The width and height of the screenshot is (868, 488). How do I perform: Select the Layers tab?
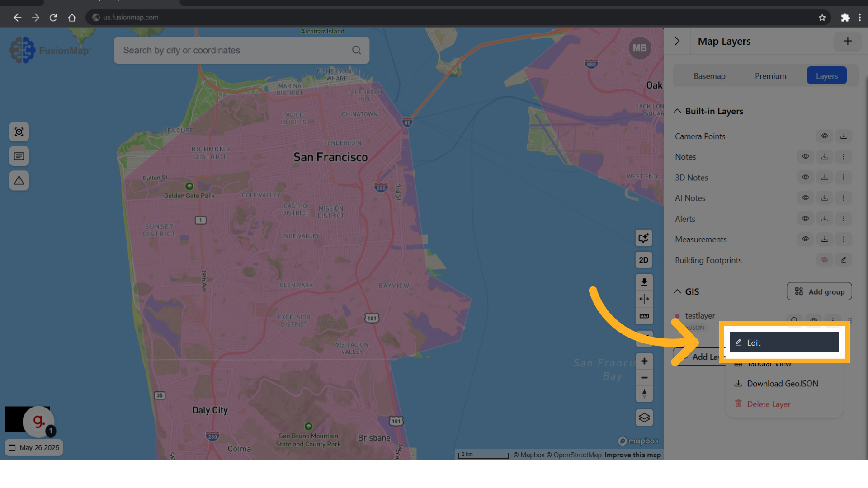point(827,76)
